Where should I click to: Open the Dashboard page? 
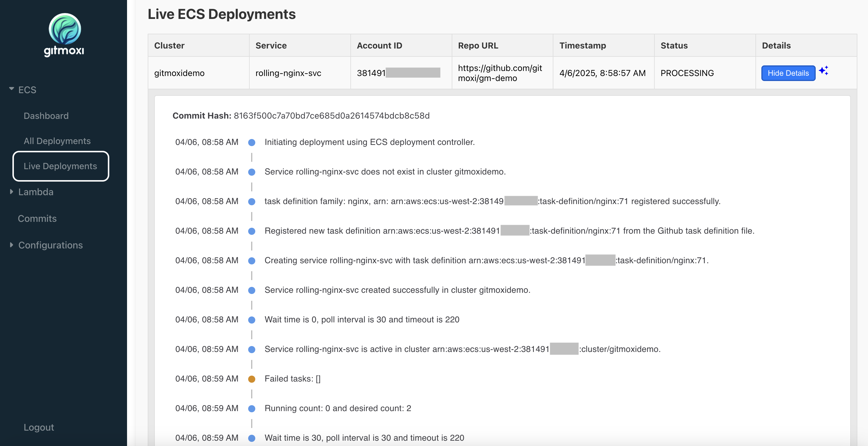(46, 116)
